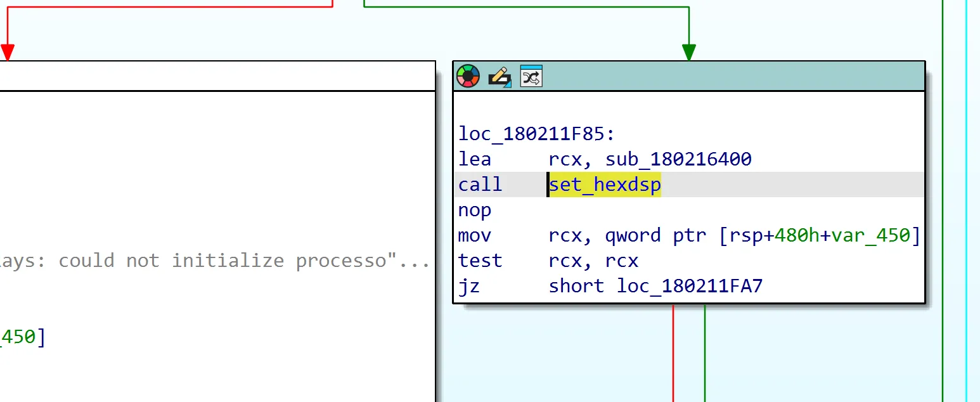The image size is (980, 402).
Task: Click the call instruction mnemonic
Action: click(480, 185)
